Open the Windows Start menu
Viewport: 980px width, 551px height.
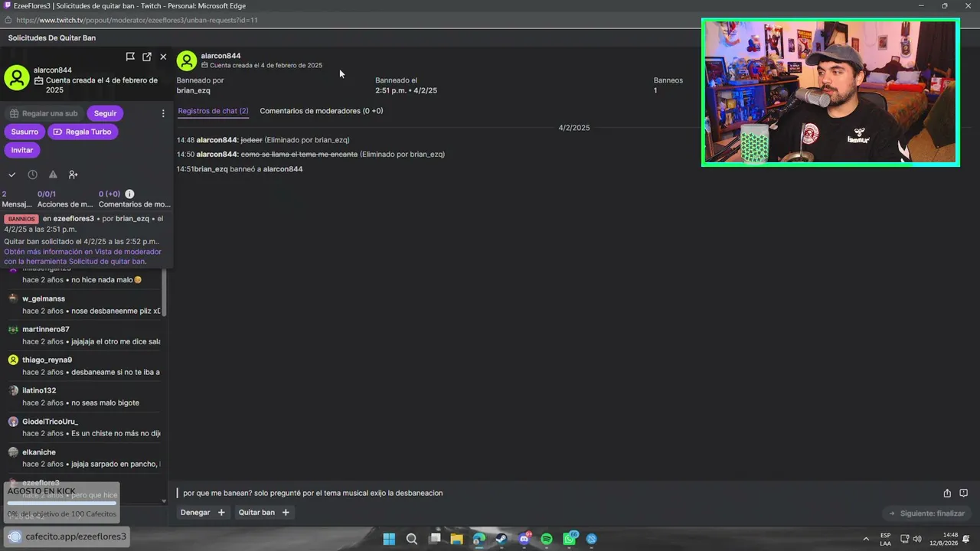(389, 539)
